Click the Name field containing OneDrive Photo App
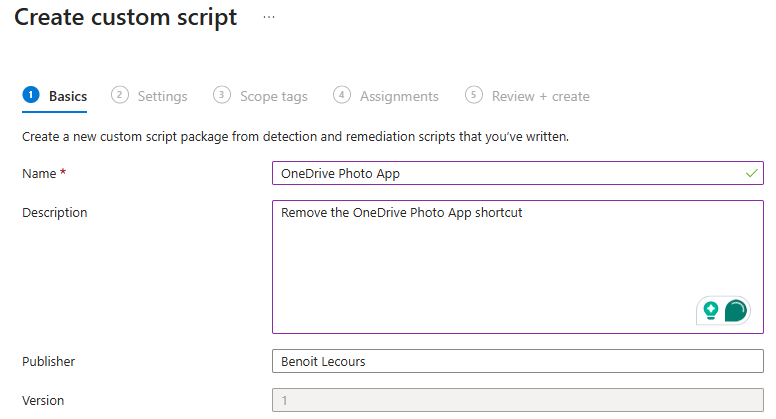The image size is (776, 419). pos(518,173)
